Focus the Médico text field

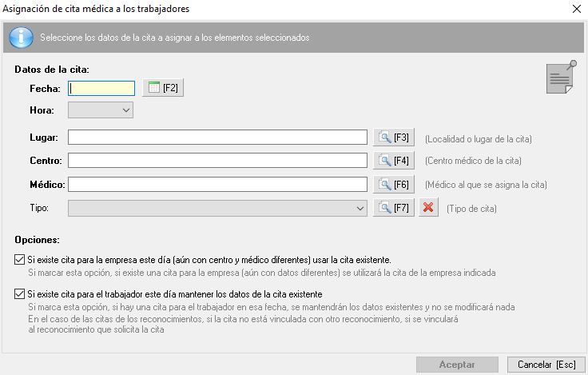click(x=217, y=185)
